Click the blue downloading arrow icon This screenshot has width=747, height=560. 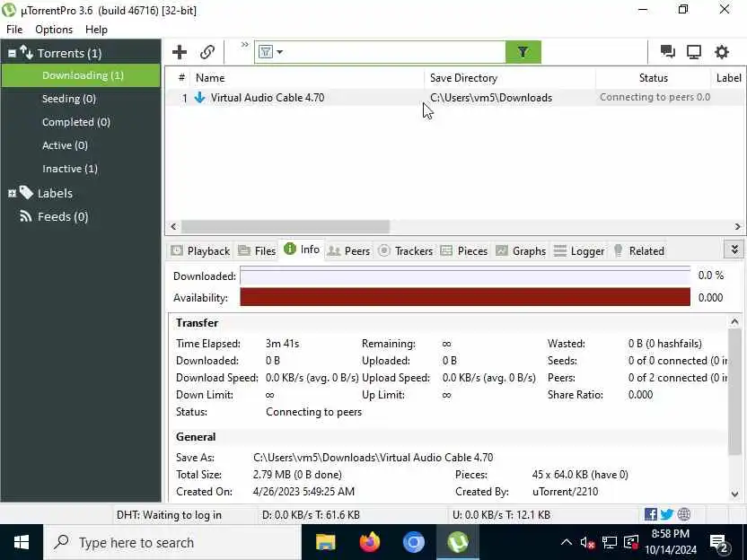(x=199, y=98)
